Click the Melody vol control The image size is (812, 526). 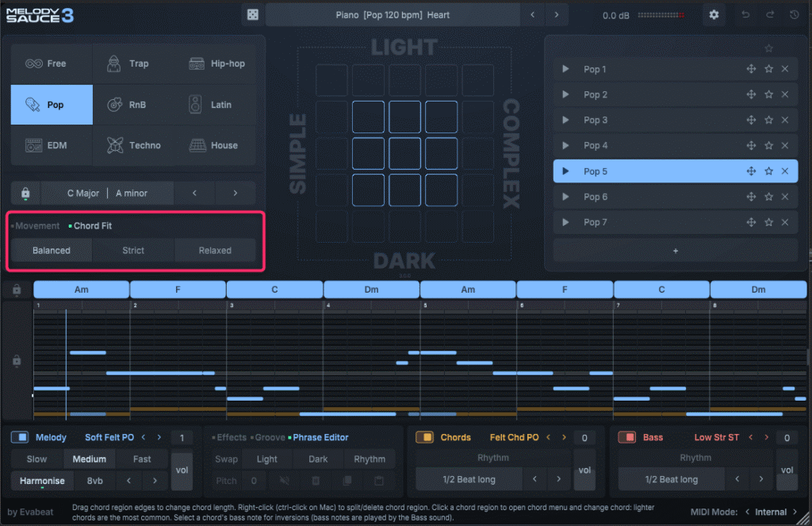[182, 470]
